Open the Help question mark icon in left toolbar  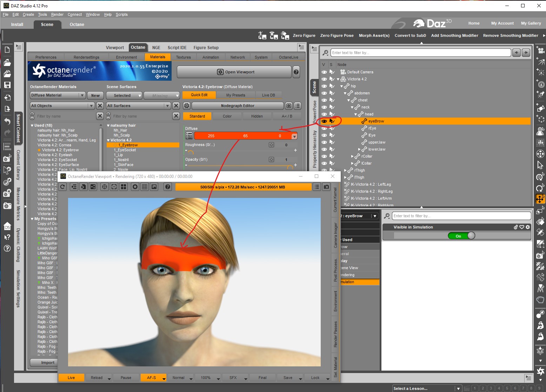[7, 248]
